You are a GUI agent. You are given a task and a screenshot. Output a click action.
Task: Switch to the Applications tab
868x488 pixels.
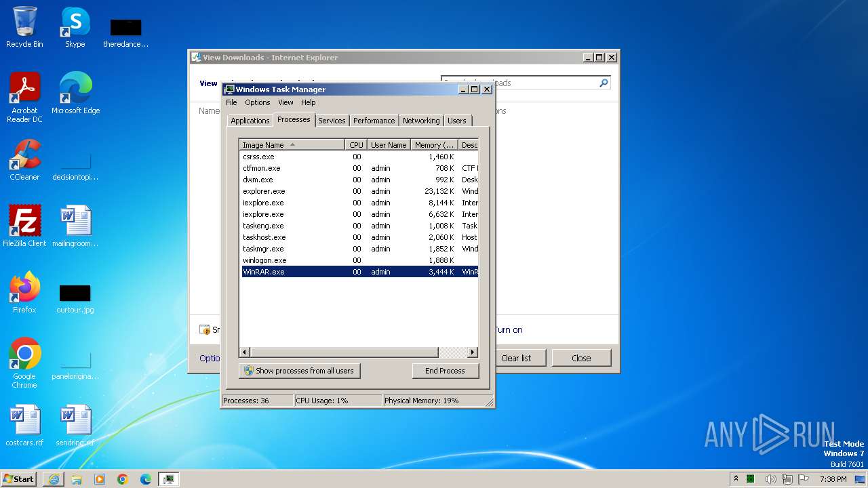[250, 121]
